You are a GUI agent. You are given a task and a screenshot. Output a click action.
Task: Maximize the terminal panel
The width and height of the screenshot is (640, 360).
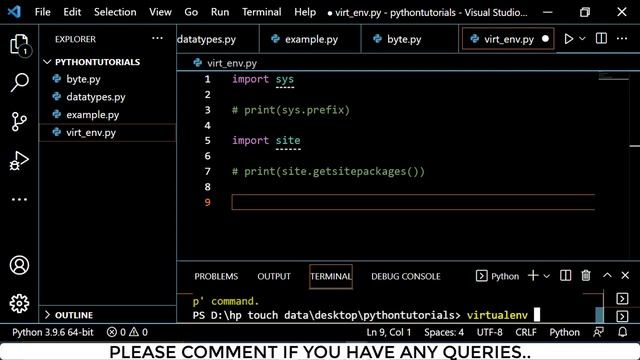607,276
